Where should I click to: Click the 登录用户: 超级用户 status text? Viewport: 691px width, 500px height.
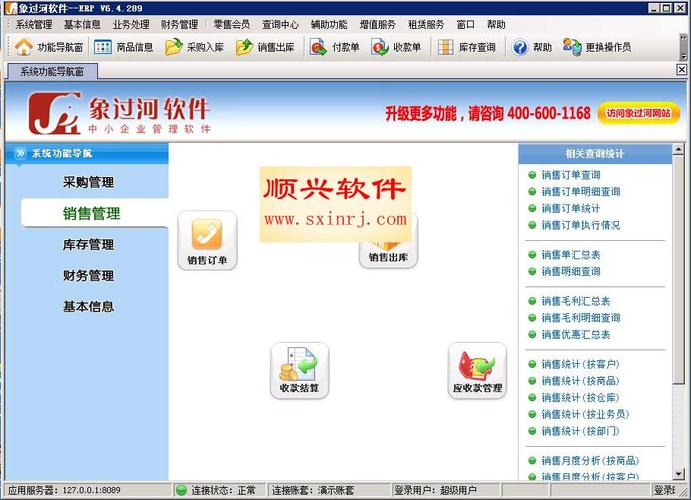pos(435,490)
